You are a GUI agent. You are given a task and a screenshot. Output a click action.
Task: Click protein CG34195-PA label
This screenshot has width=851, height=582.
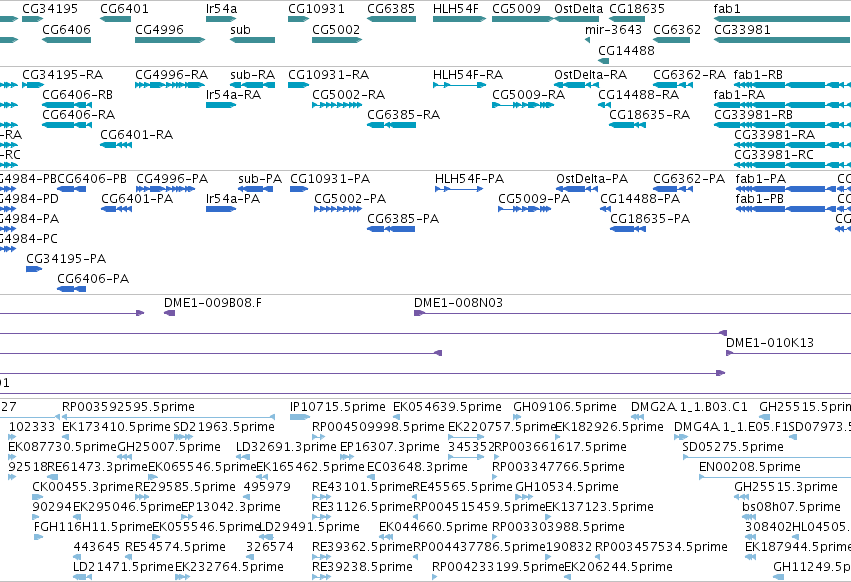coord(66,259)
